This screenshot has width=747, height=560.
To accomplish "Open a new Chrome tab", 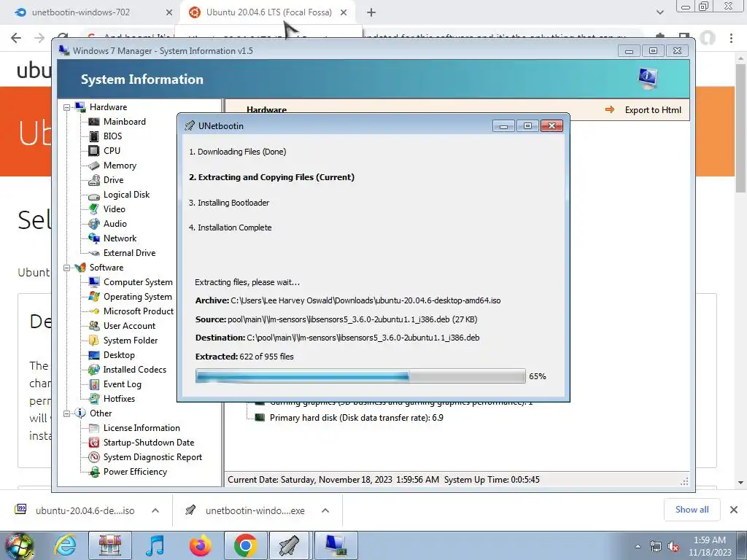I will click(371, 13).
